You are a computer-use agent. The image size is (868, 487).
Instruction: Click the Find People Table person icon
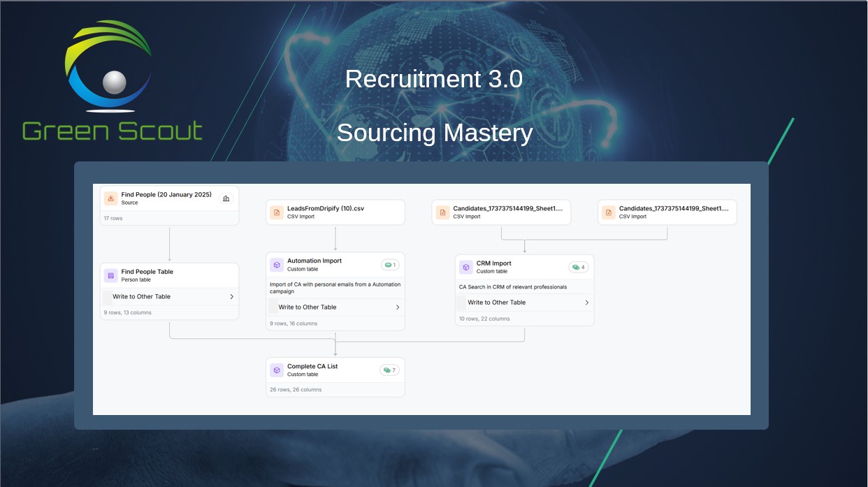(110, 275)
